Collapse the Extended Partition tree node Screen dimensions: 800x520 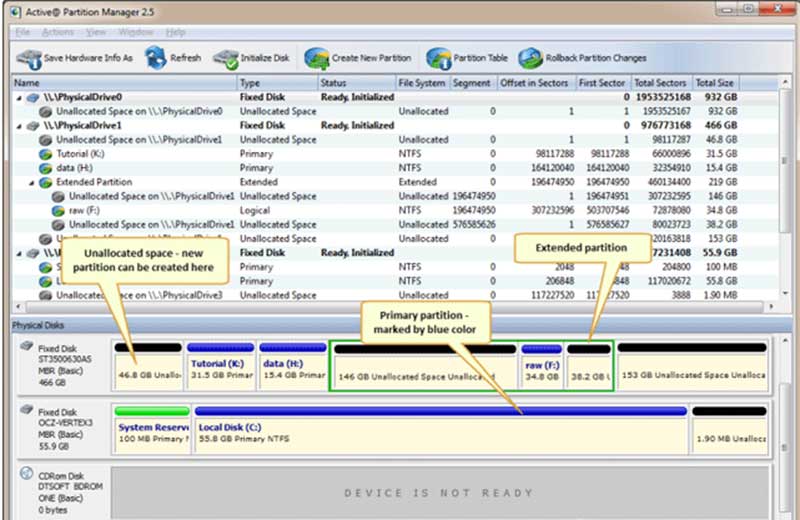(x=32, y=183)
